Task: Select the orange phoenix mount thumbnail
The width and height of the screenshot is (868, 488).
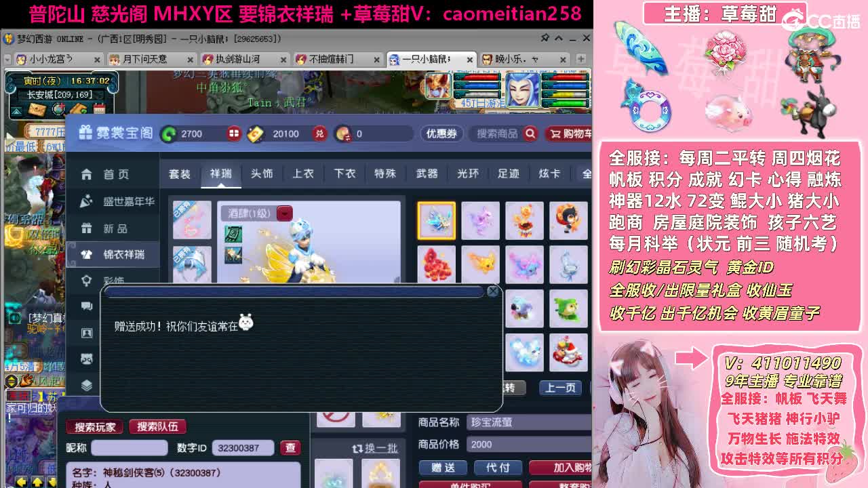Action: tap(524, 220)
